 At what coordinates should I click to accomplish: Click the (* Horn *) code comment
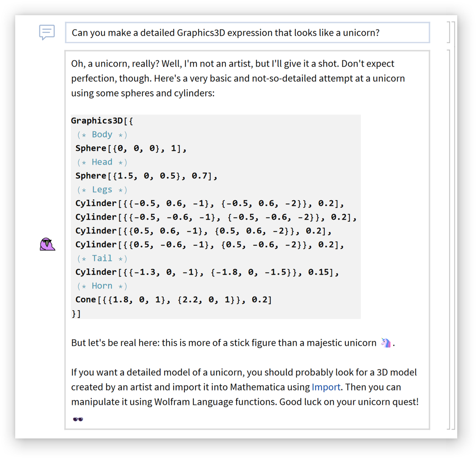tap(102, 286)
